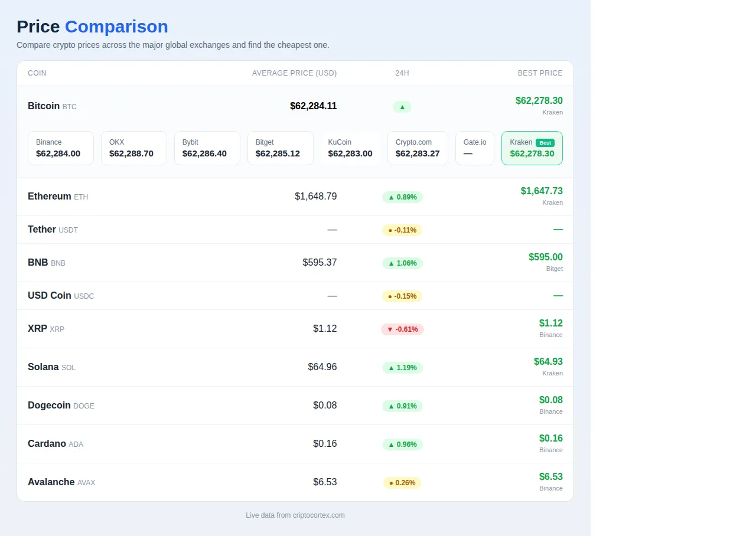Click Tether's -0.11% change badge
756x536 pixels.
click(402, 230)
